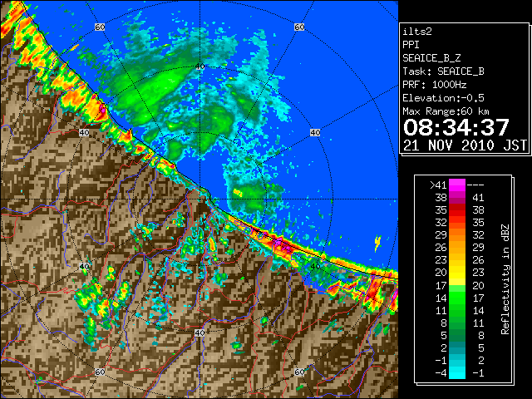
Task: Select the date "21 NOV 2010 JST"
Action: tap(465, 145)
